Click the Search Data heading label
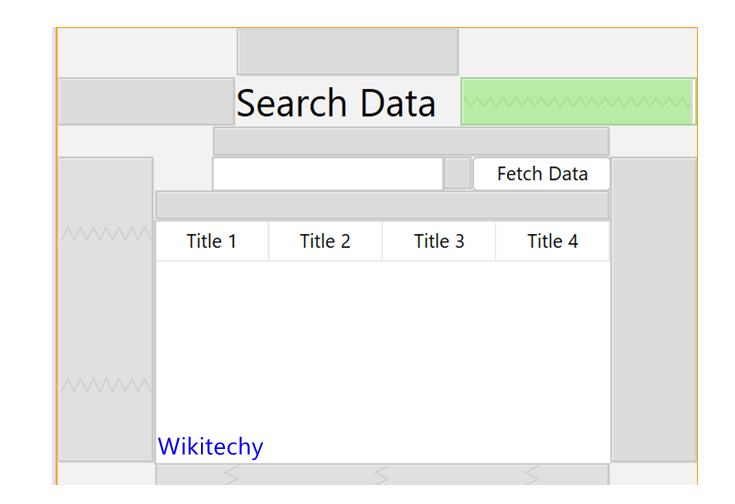 (336, 103)
